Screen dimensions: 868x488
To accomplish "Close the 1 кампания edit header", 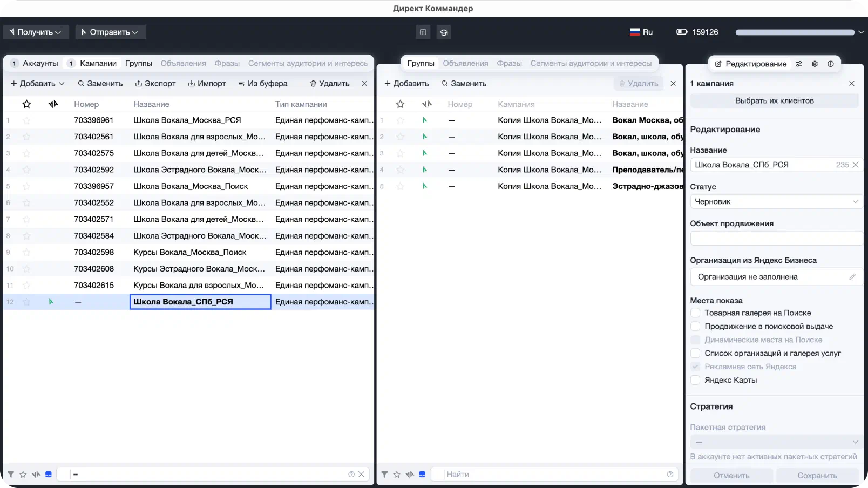I will [x=852, y=84].
